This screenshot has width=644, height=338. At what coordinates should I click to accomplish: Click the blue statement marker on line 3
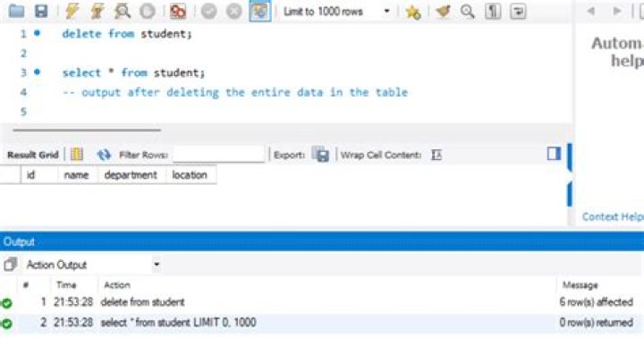point(37,72)
